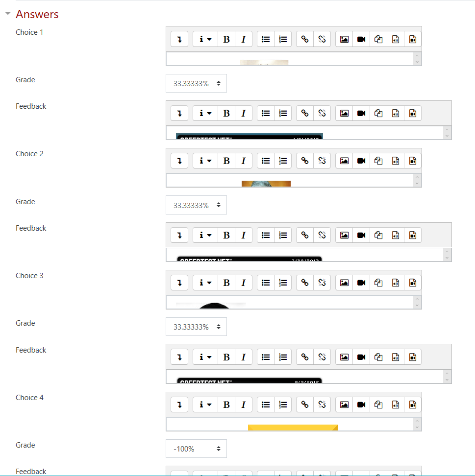Viewport: 475px width, 476px height.
Task: Click Unlink in Choice 2 Feedback editor
Action: (322, 235)
